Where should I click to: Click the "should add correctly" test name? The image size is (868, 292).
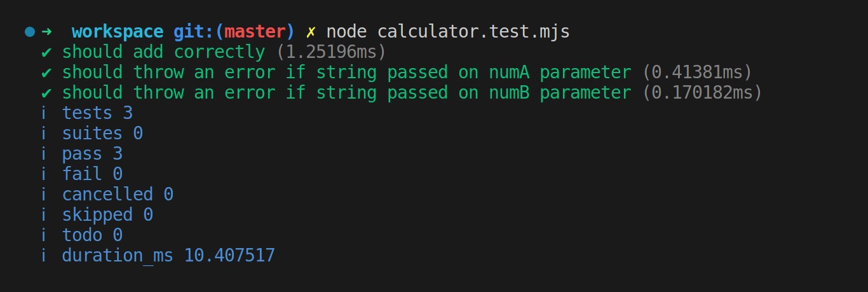tap(163, 52)
